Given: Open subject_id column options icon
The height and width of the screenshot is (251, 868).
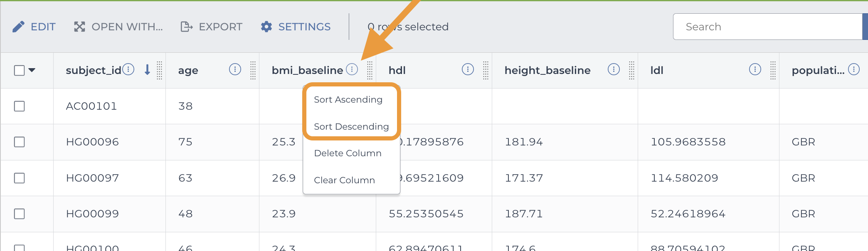Looking at the screenshot, I should (128, 69).
